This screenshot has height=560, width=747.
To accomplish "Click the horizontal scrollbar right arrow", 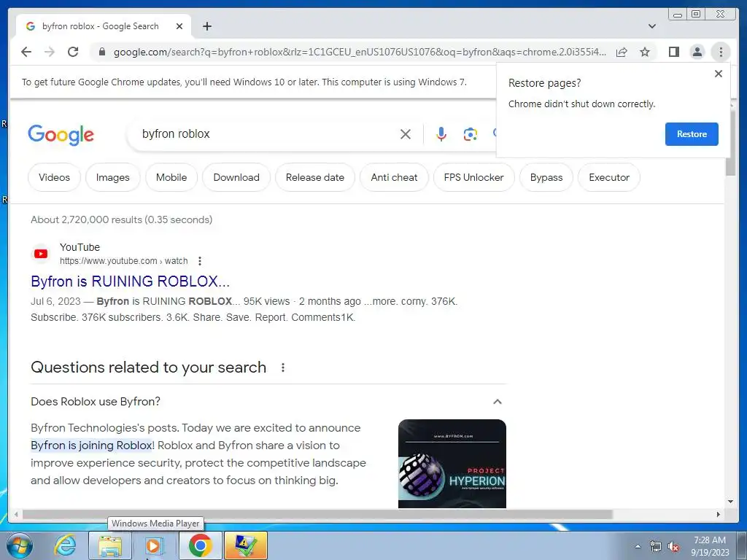I will [x=719, y=514].
